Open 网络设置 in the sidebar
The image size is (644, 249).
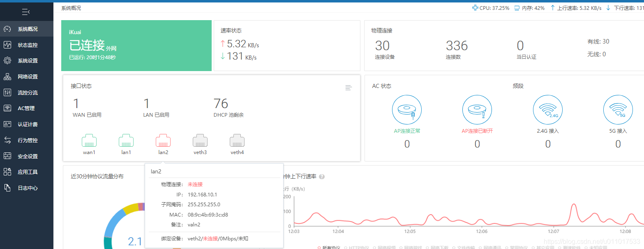pyautogui.click(x=27, y=77)
